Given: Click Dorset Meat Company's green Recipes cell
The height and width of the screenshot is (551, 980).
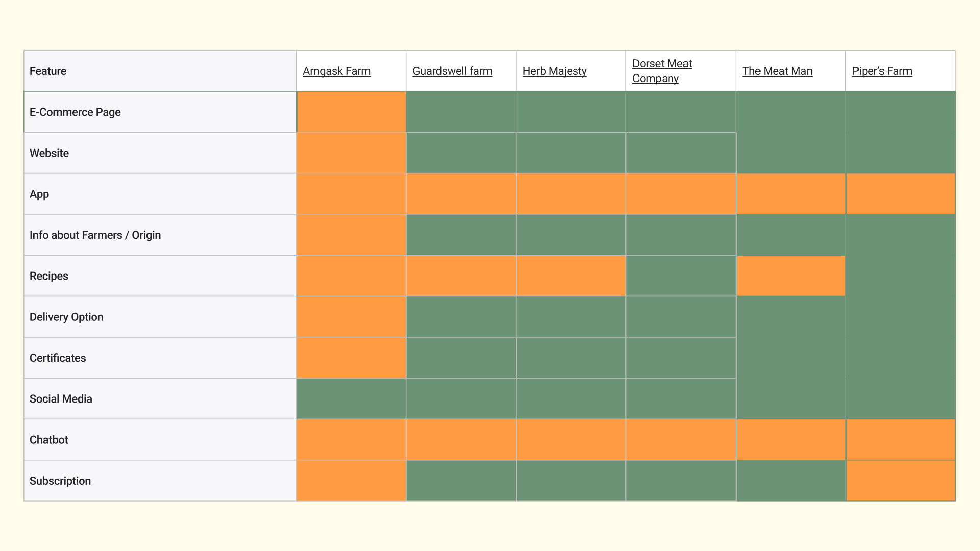Looking at the screenshot, I should [x=680, y=276].
